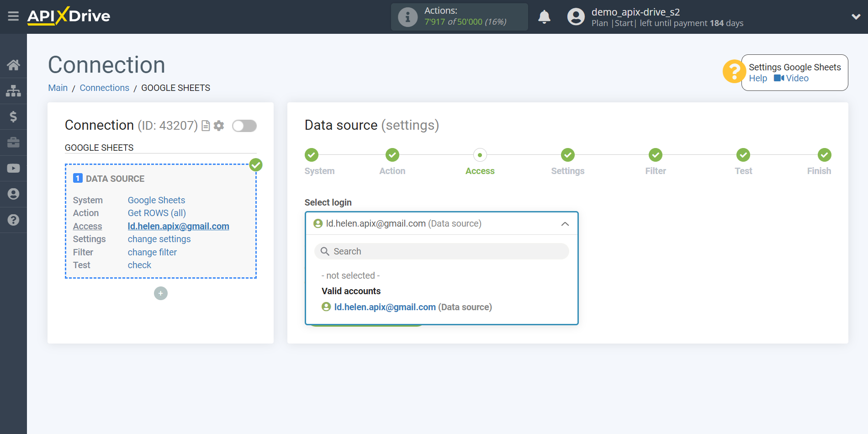Open the Actions info icon
The height and width of the screenshot is (434, 868).
point(408,17)
